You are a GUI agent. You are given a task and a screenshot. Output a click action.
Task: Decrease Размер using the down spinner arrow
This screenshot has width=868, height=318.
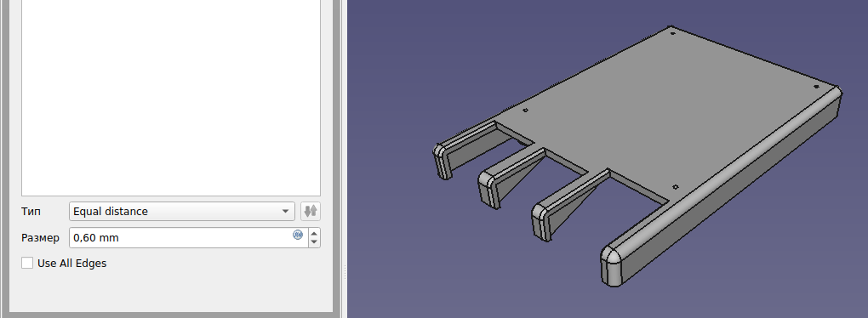click(314, 242)
